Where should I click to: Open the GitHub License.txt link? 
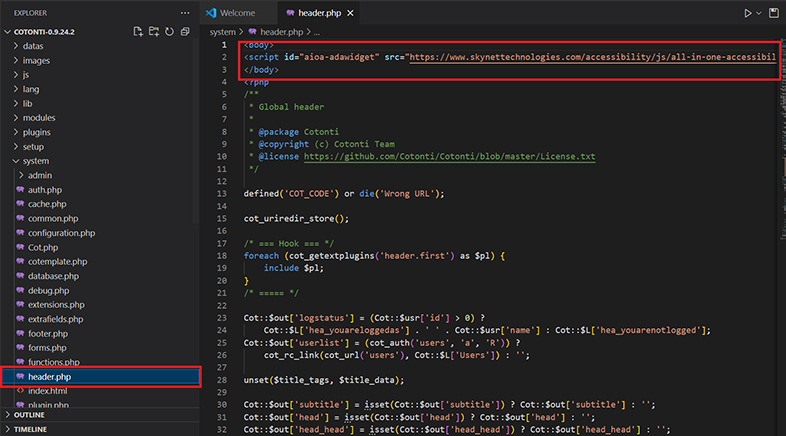pyautogui.click(x=449, y=157)
